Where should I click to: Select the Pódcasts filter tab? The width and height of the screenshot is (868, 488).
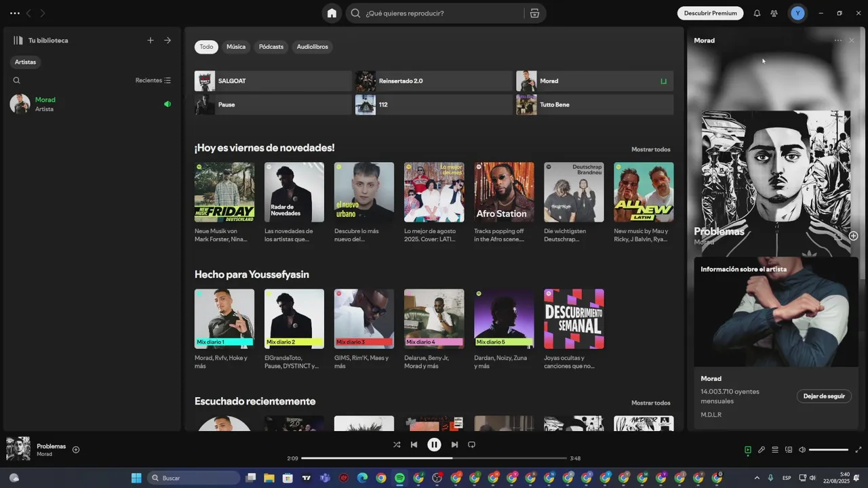point(271,47)
